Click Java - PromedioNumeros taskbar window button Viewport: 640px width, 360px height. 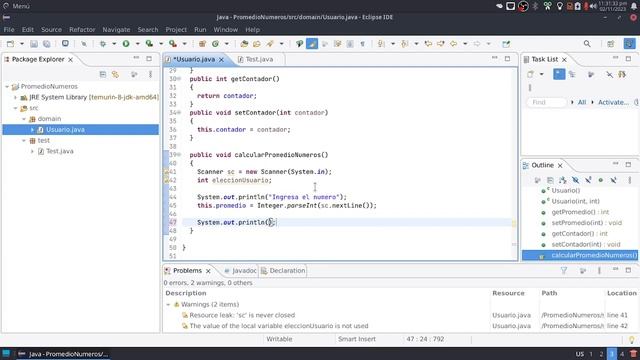[x=63, y=354]
